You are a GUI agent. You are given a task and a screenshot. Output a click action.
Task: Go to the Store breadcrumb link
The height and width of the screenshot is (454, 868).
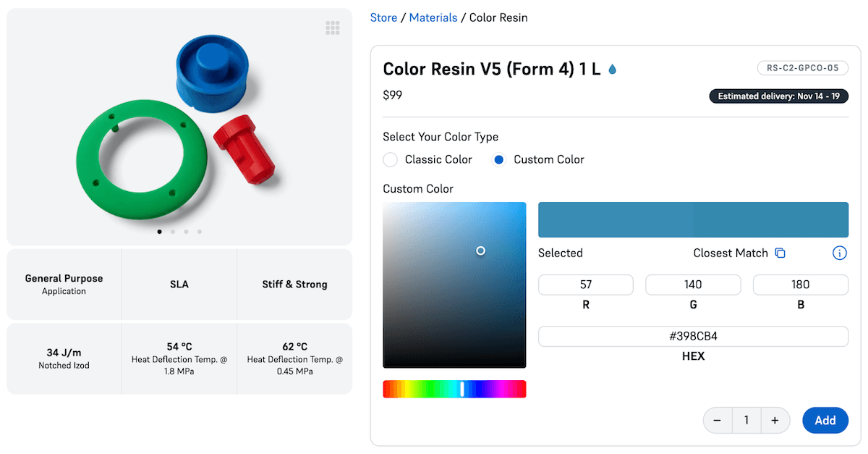tap(383, 17)
